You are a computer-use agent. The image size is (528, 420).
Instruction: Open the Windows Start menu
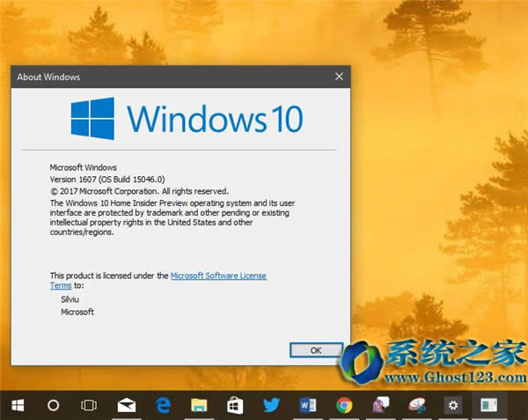[17, 405]
